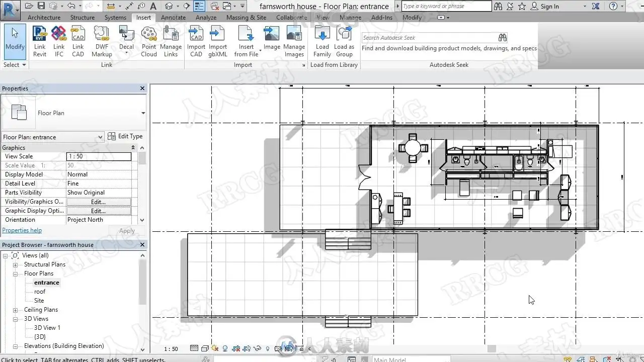Expand the Ceiling Plans tree node
The width and height of the screenshot is (644, 362).
click(16, 310)
